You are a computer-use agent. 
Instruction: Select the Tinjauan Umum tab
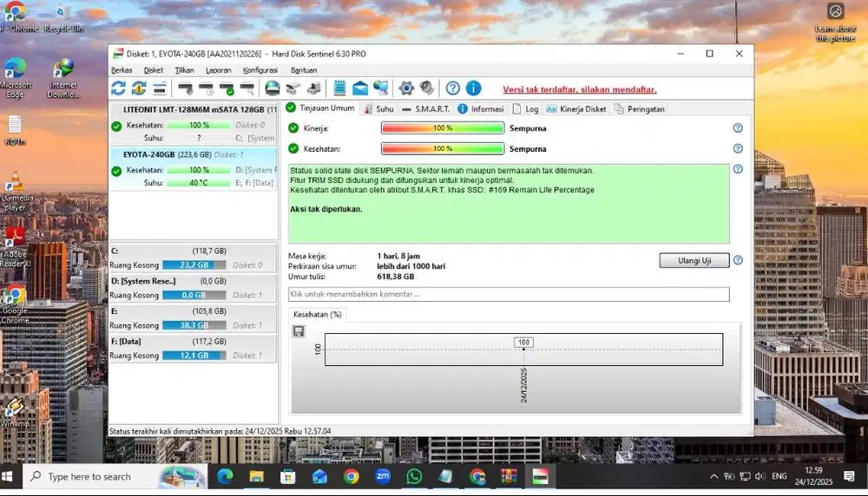[x=320, y=108]
